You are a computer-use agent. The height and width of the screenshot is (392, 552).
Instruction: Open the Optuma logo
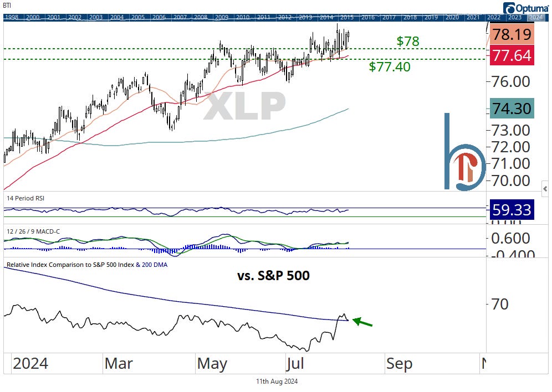point(525,8)
